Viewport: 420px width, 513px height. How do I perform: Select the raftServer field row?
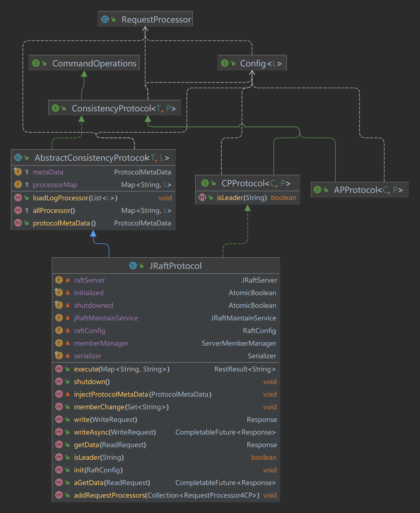(166, 280)
